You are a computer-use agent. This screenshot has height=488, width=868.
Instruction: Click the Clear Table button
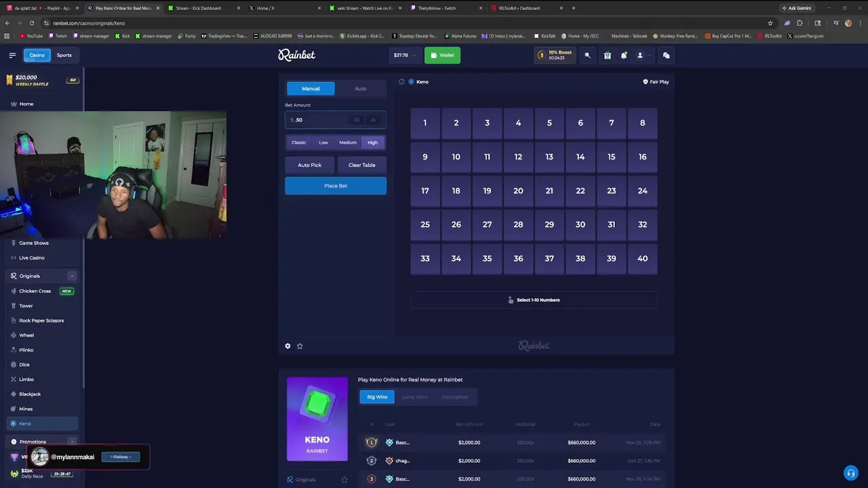(x=361, y=165)
